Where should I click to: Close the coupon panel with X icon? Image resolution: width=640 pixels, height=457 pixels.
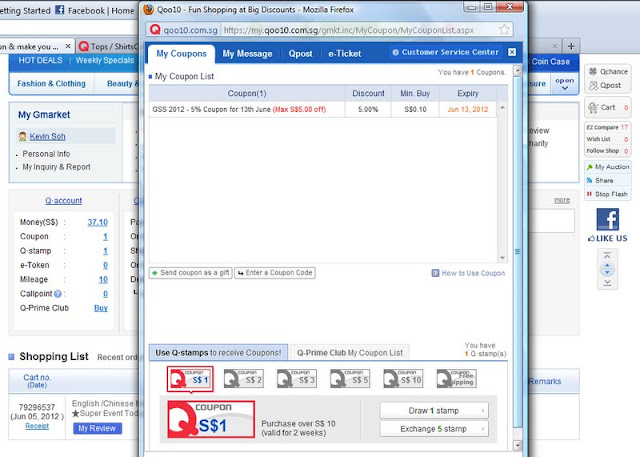[512, 52]
